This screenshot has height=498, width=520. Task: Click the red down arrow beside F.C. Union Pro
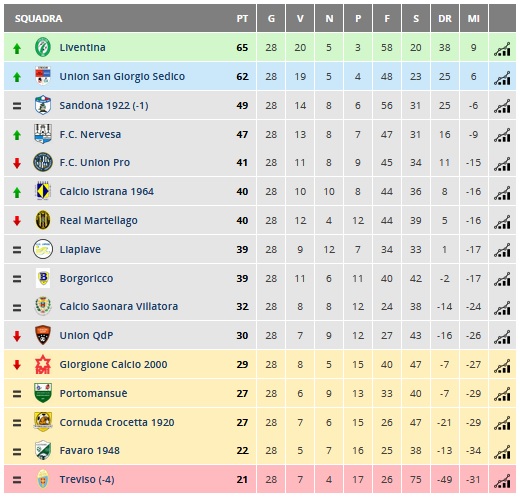(x=17, y=163)
